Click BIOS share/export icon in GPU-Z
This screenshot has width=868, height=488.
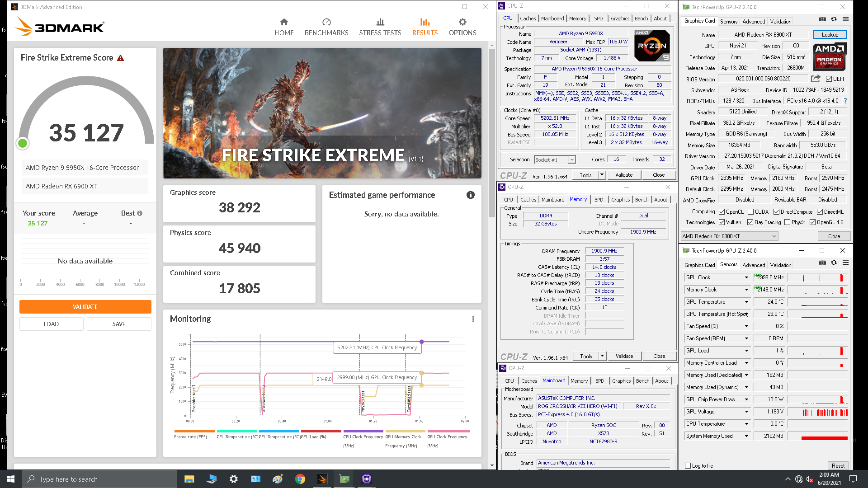click(816, 79)
